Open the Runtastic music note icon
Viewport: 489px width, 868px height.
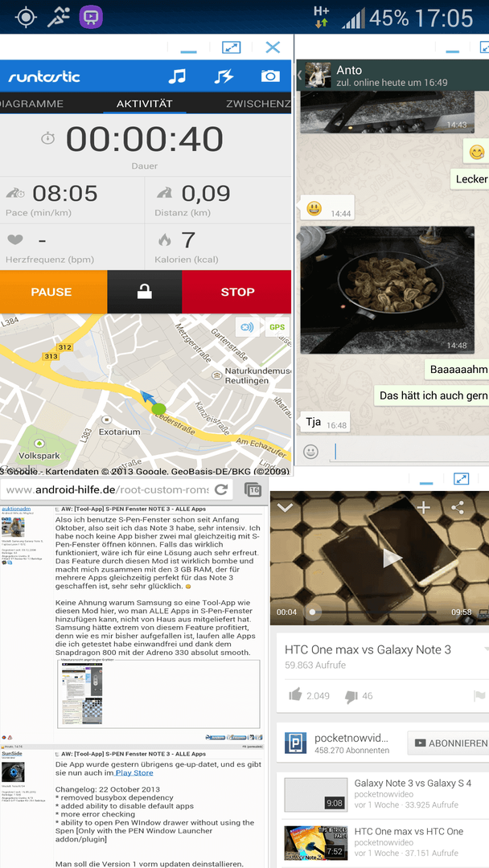(177, 76)
